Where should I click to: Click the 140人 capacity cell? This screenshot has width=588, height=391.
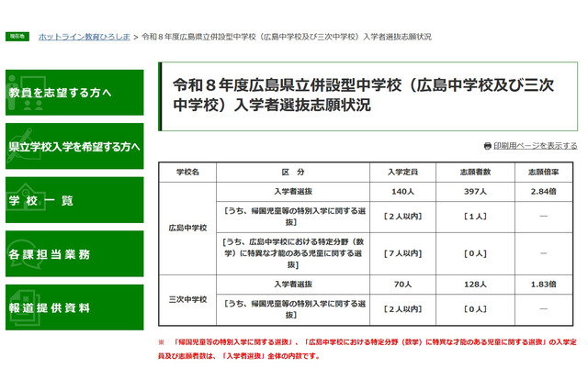pyautogui.click(x=402, y=192)
